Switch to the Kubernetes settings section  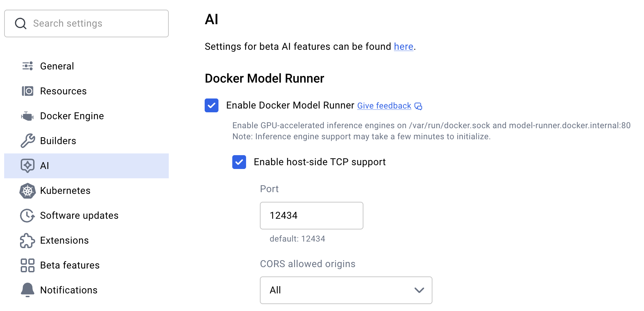click(x=65, y=190)
